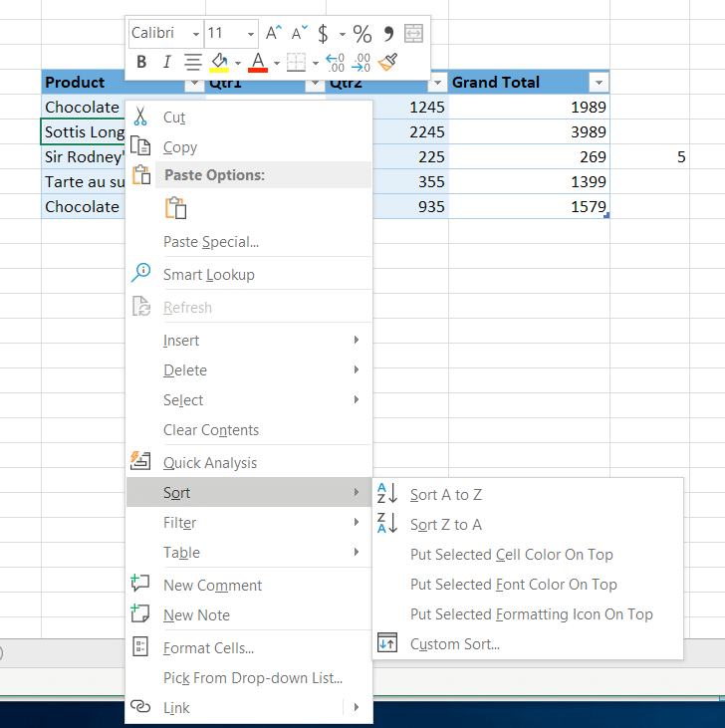Apply the yellow fill color swatch
725x728 pixels.
pos(219,63)
